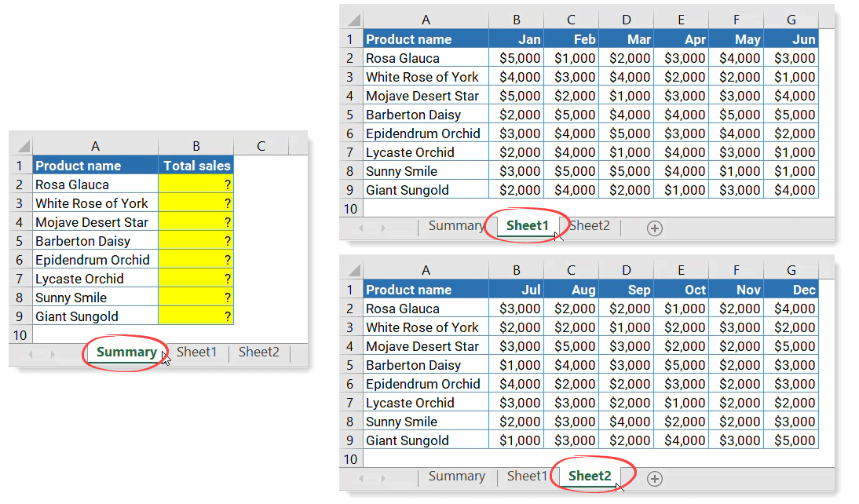Image resolution: width=859 pixels, height=504 pixels.
Task: Select row 5 header next to Barberton Daisy
Action: pyautogui.click(x=20, y=240)
